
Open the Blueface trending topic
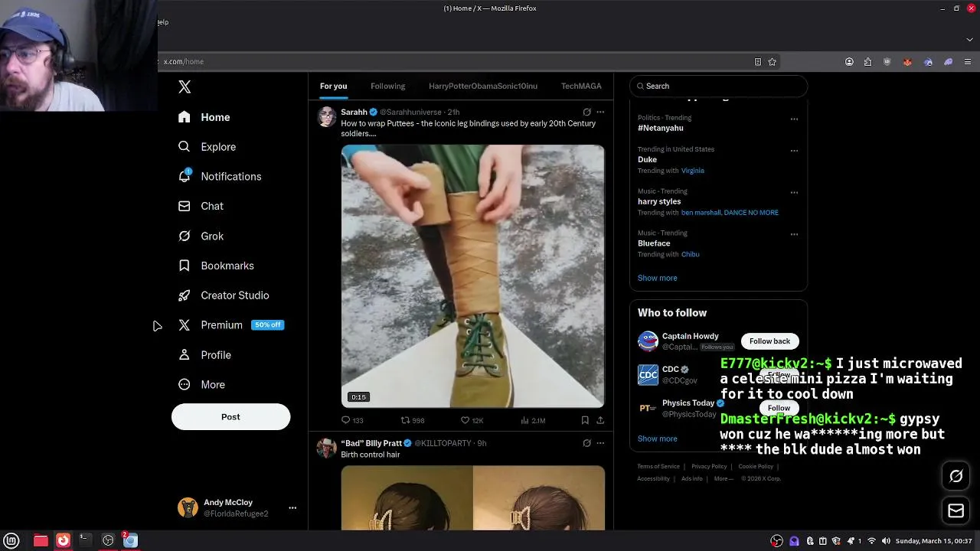pyautogui.click(x=654, y=243)
